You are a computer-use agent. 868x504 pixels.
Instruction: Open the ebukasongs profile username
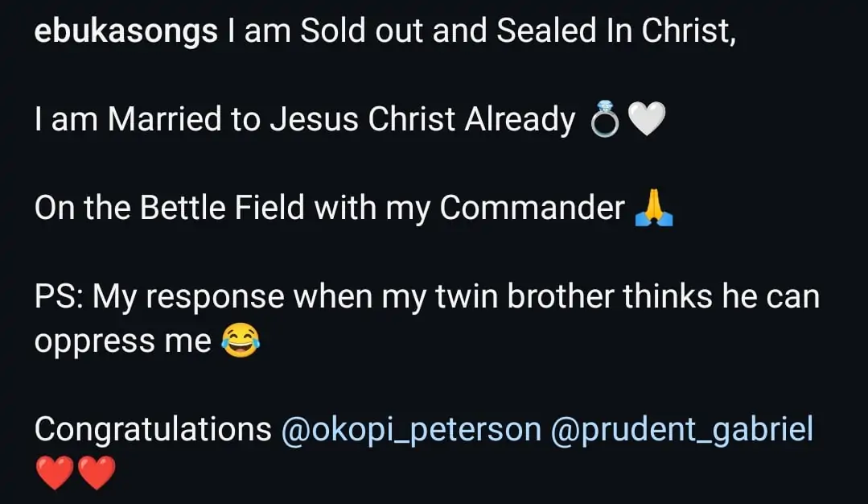(126, 31)
